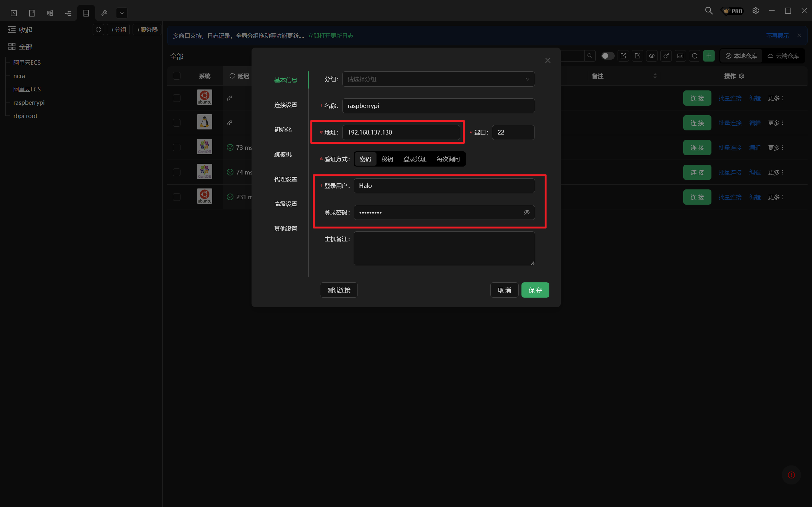Open settings gear in the title bar
The image size is (812, 507).
pos(755,11)
